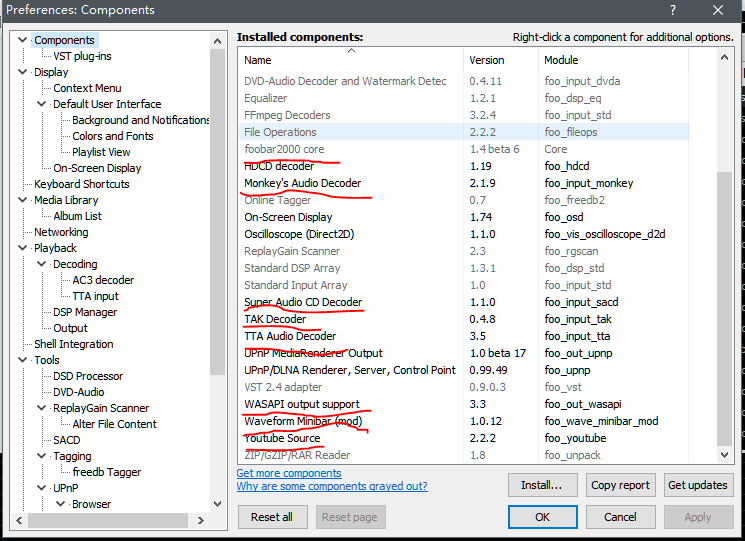Select WASAPI output support row
Screen dimensions: 745x541
[301, 404]
